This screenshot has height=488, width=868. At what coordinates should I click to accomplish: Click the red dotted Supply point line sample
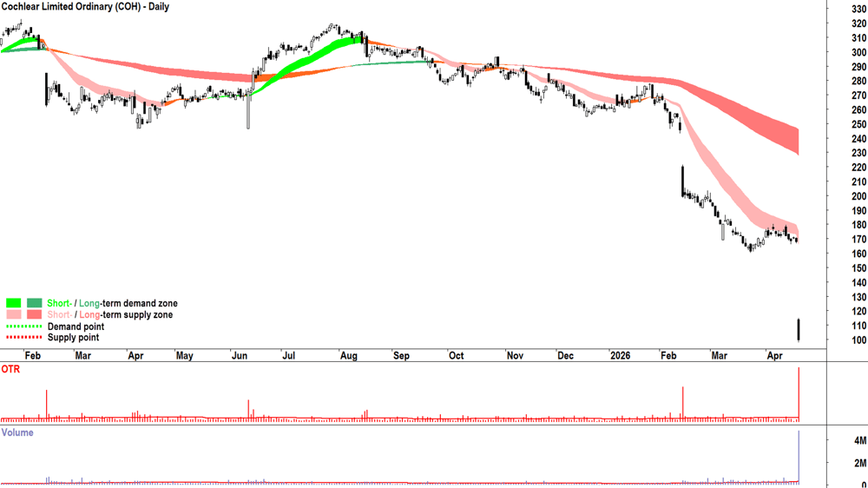[23, 337]
